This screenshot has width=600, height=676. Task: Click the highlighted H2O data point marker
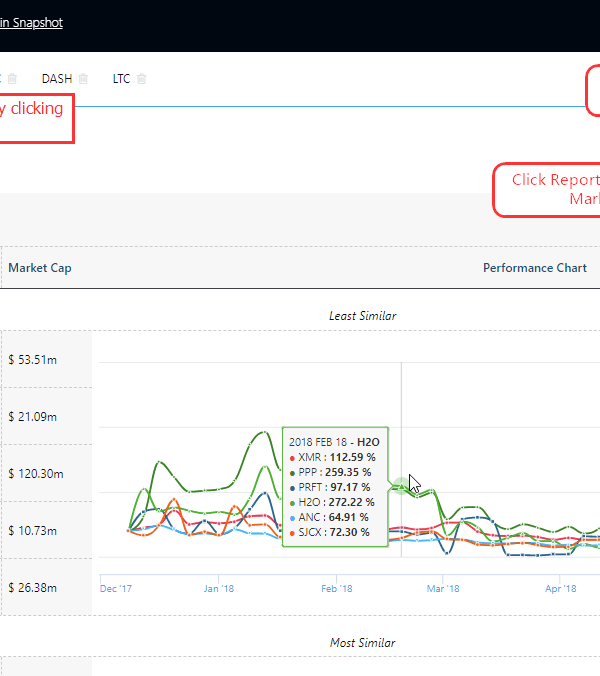401,485
